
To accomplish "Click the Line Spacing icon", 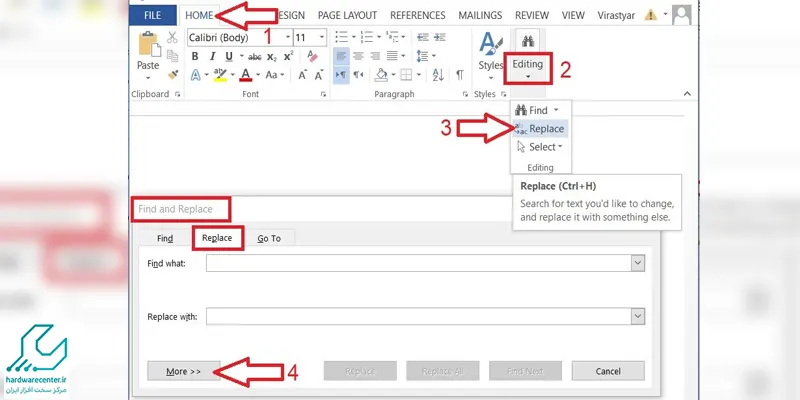I will click(422, 56).
